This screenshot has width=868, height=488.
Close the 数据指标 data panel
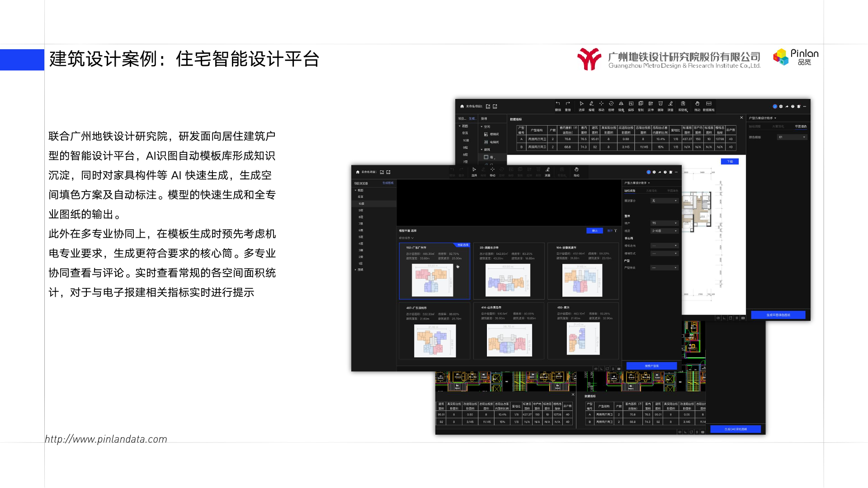(x=741, y=117)
